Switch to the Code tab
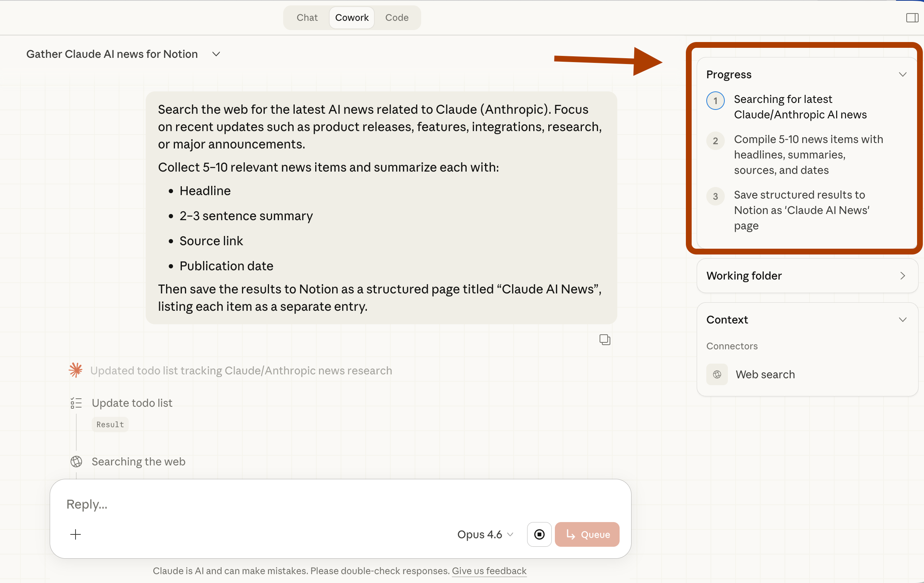This screenshot has height=583, width=924. point(396,18)
